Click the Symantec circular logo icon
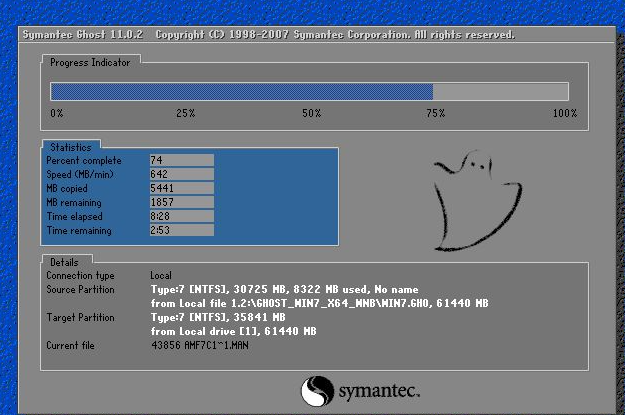 (317, 391)
